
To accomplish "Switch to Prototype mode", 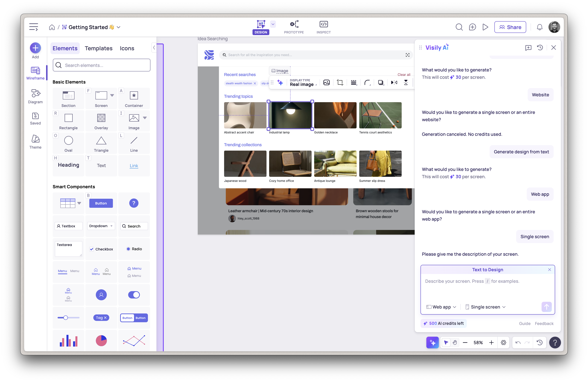I will point(294,27).
